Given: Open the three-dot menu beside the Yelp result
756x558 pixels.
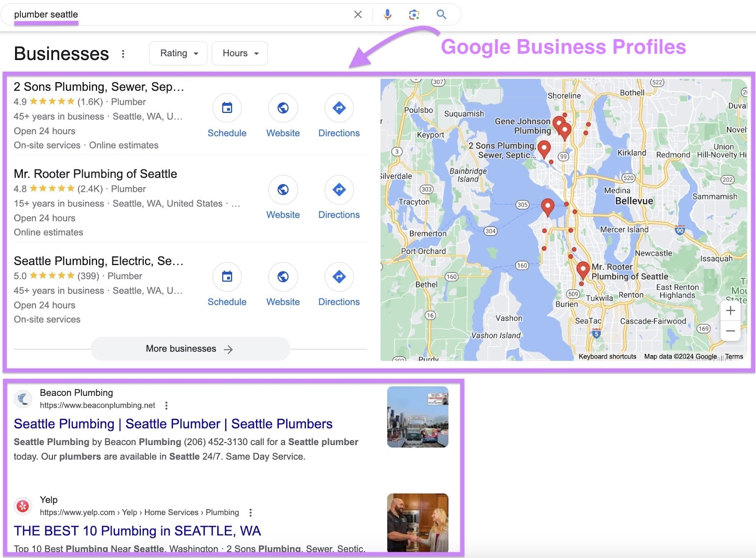Looking at the screenshot, I should pyautogui.click(x=250, y=512).
